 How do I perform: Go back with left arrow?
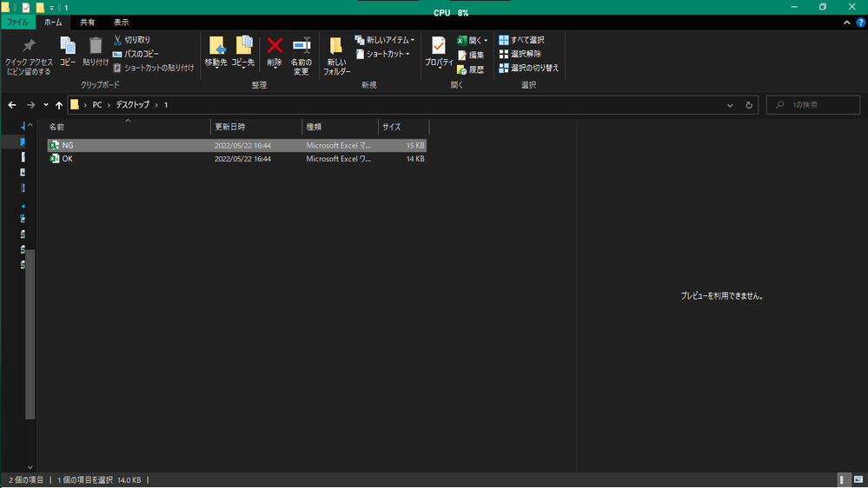point(12,104)
